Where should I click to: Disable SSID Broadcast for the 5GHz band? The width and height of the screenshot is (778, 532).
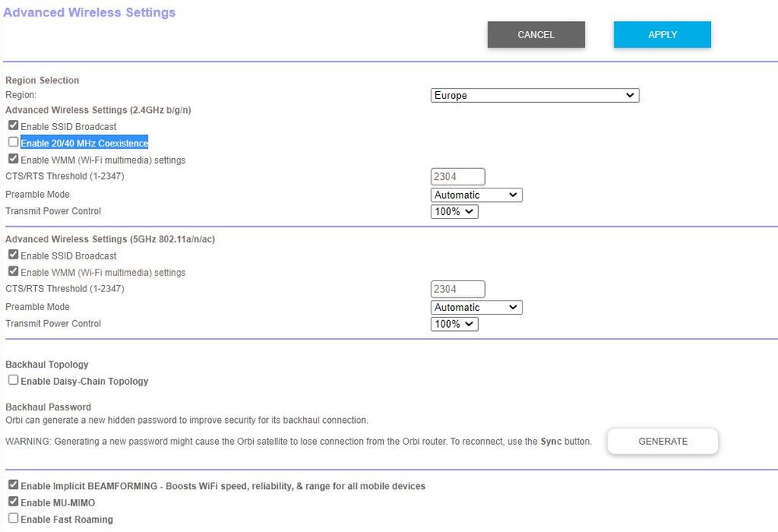pyautogui.click(x=12, y=255)
